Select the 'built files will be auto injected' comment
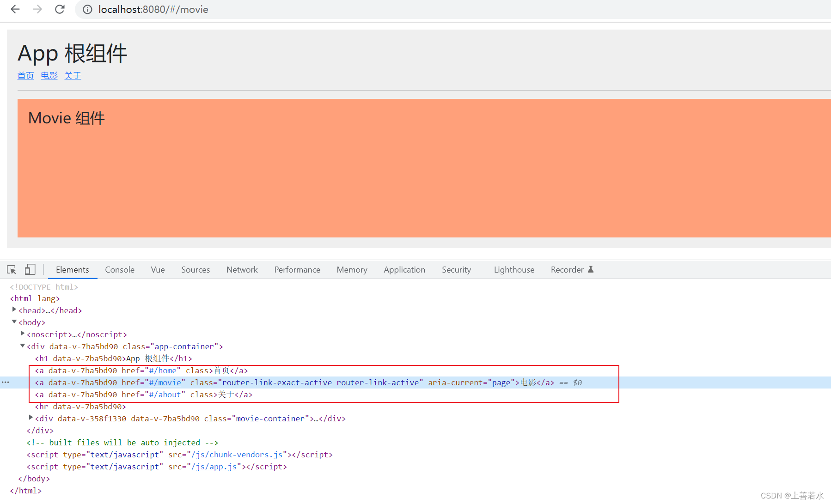This screenshot has width=831, height=504. (122, 443)
